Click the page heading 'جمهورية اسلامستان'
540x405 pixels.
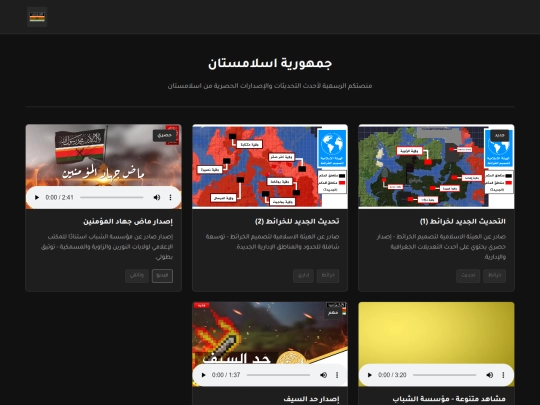tap(270, 63)
